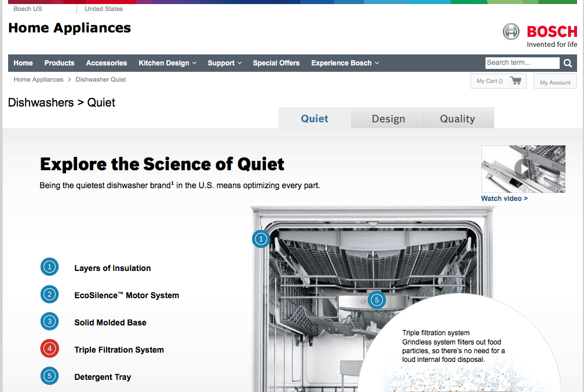
Task: Open the Quality tab
Action: point(458,118)
